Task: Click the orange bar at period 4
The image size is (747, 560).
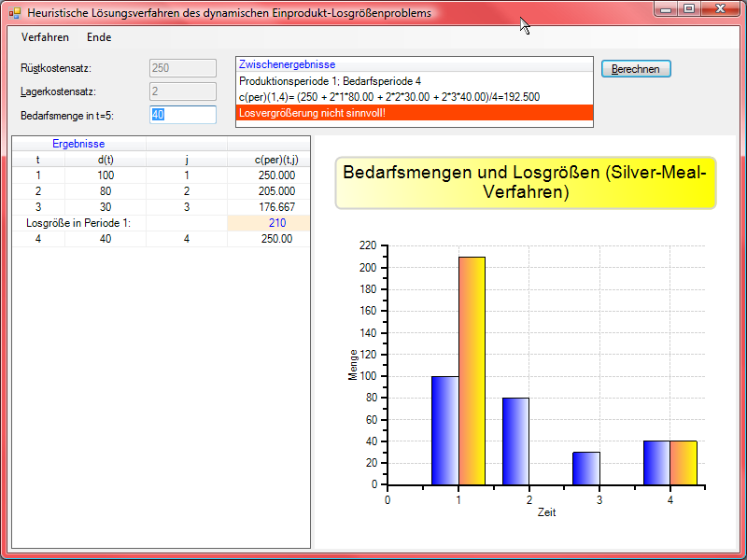Action: 683,463
